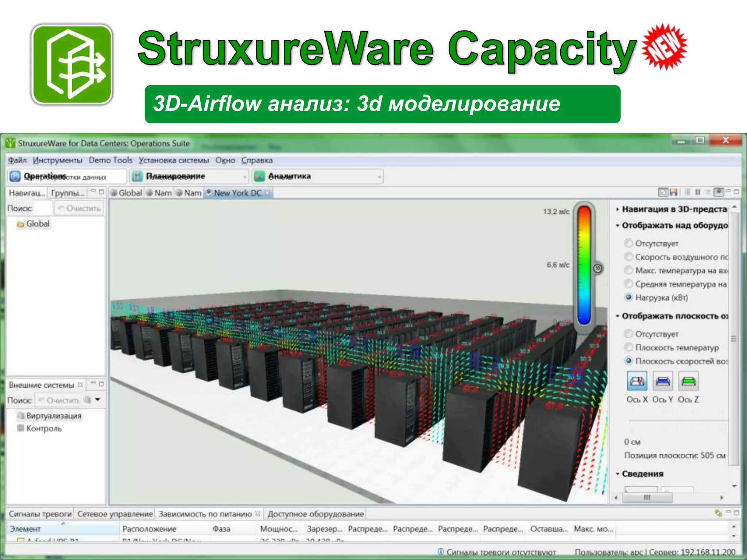Open the Планирование dropdown arrow
Screen dimensions: 747x560
click(245, 177)
